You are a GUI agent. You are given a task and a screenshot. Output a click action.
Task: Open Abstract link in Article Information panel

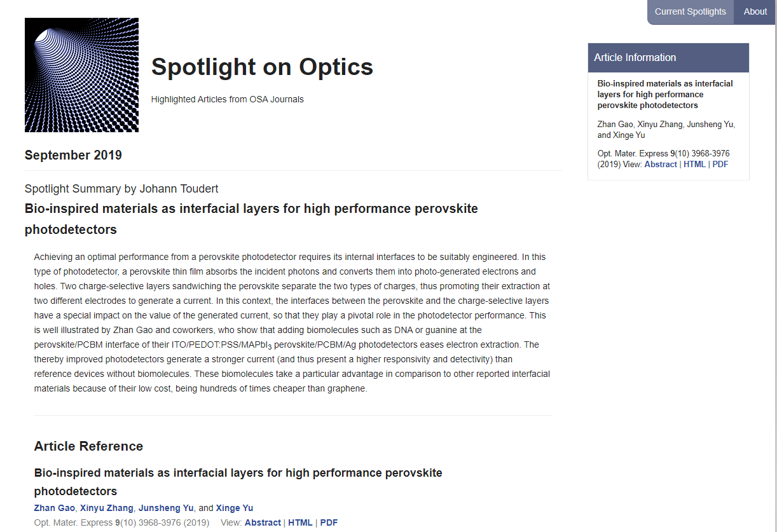[x=661, y=164]
